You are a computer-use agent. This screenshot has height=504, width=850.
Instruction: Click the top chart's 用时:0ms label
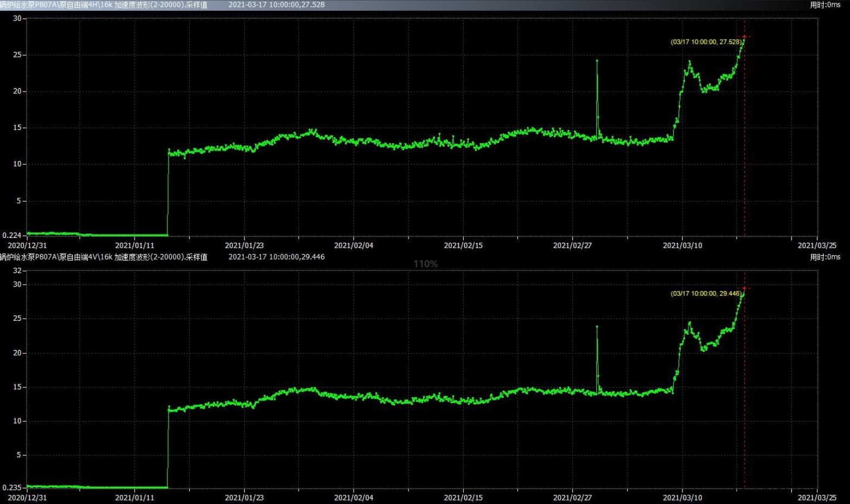825,5
